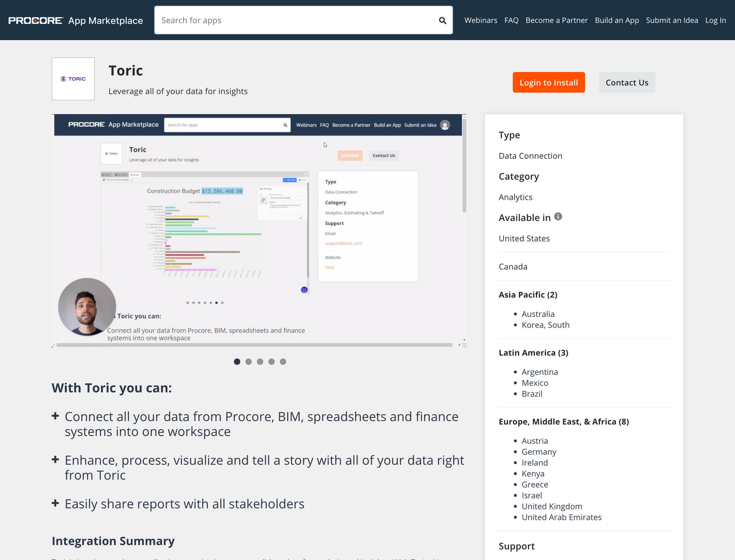Click the first carousel dot indicator

tap(237, 361)
